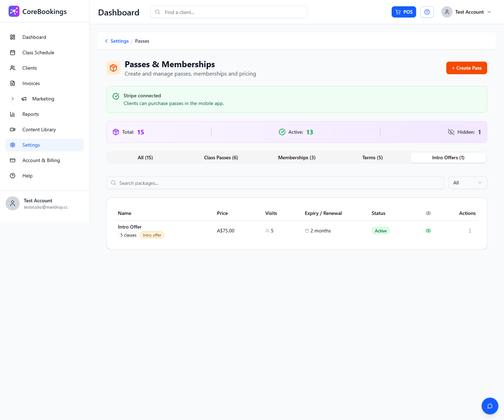Viewport: 504px width, 420px height.
Task: Click the Hidden crossed-eye icon
Action: 451,132
